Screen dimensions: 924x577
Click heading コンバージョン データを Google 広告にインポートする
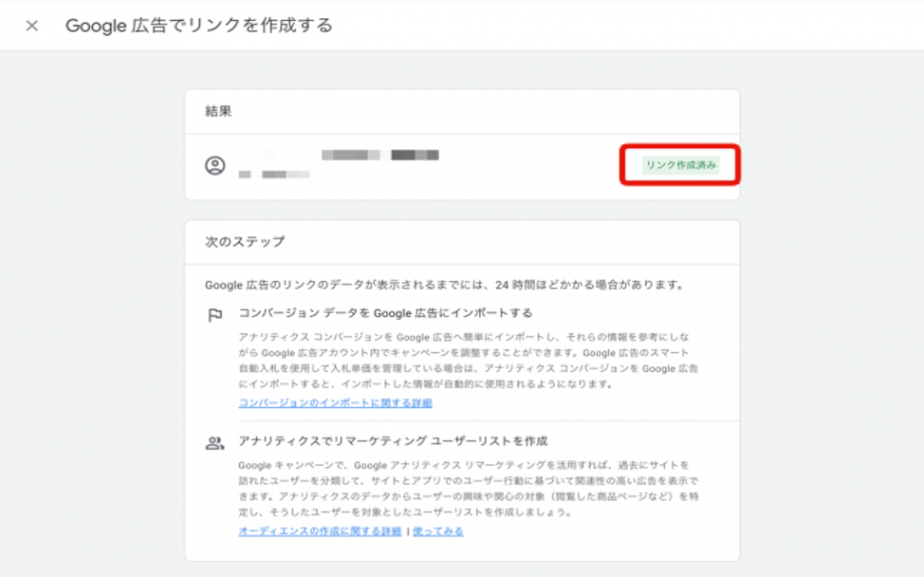pos(385,313)
